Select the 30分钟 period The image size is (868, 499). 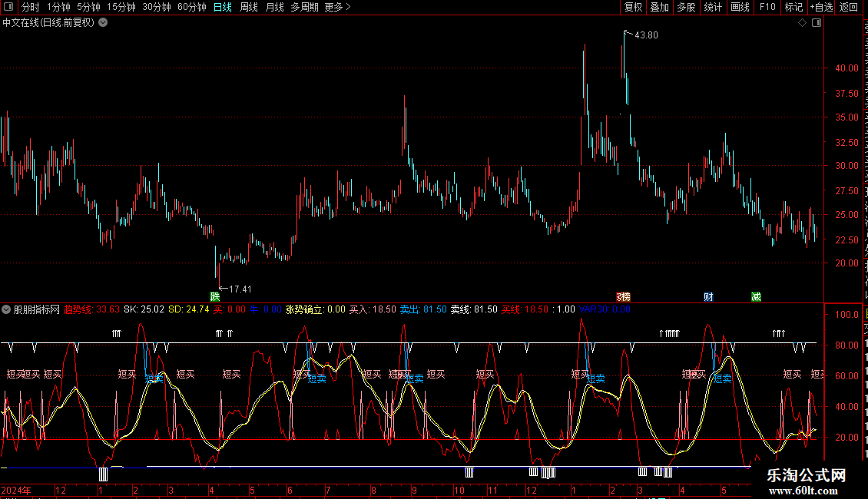pyautogui.click(x=157, y=7)
